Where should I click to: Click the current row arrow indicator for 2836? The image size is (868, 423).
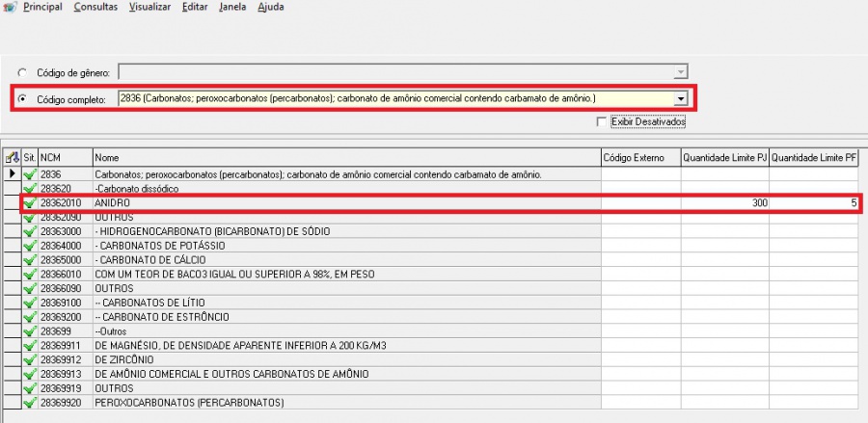13,173
